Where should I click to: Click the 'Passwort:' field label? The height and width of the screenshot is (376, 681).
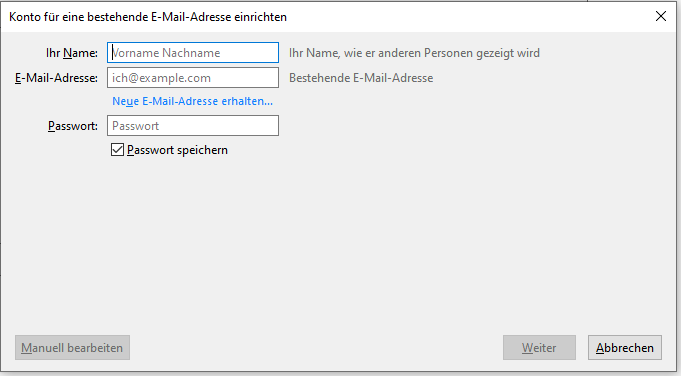point(73,126)
